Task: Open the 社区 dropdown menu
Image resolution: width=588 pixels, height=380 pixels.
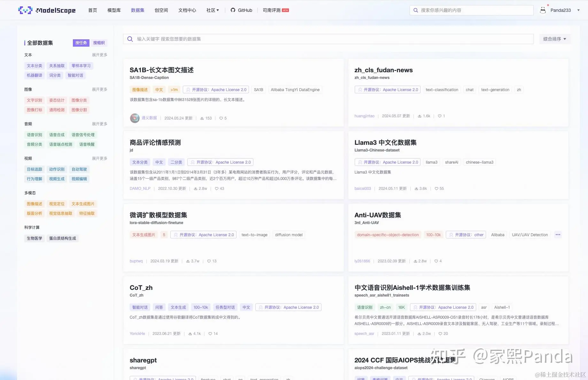Action: coord(213,10)
